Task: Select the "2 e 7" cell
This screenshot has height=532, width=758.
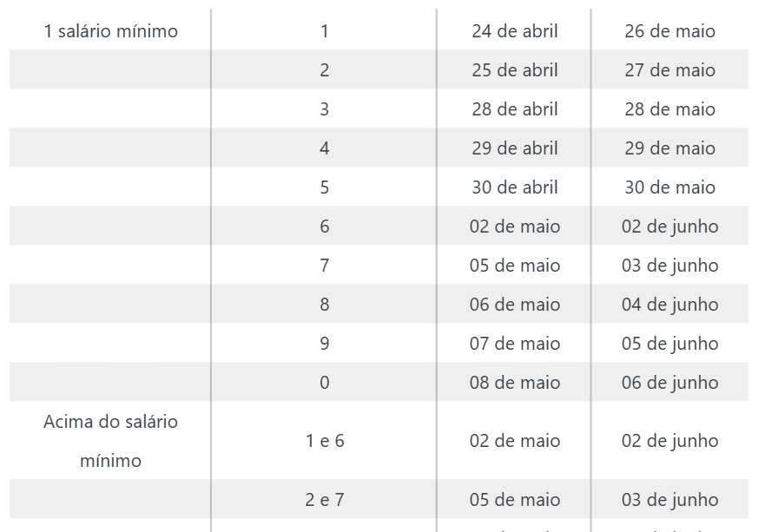Action: click(x=325, y=500)
